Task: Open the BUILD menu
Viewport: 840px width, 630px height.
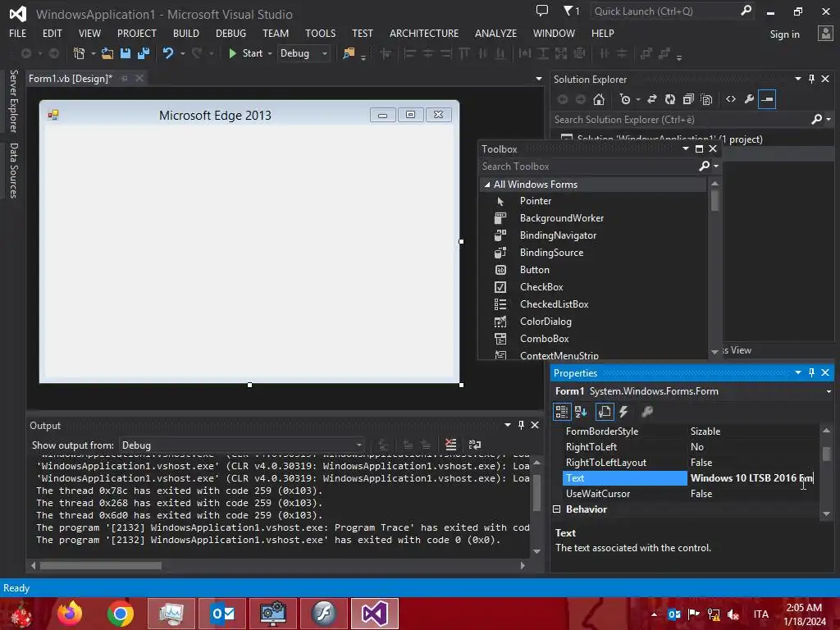Action: [186, 33]
